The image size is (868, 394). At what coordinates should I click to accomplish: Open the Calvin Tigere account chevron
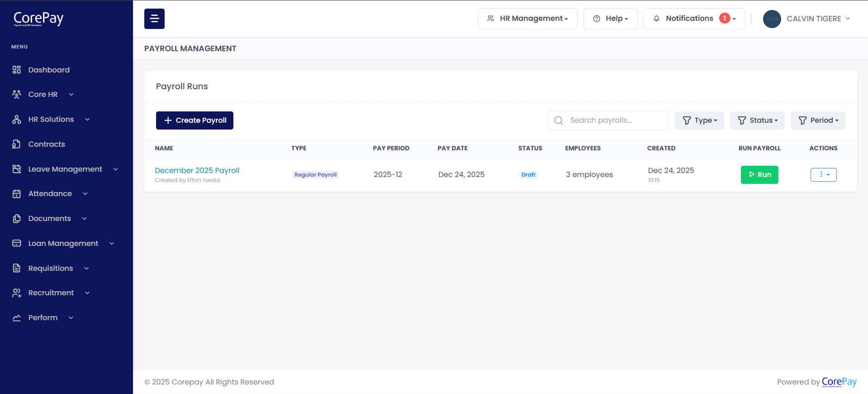(848, 19)
